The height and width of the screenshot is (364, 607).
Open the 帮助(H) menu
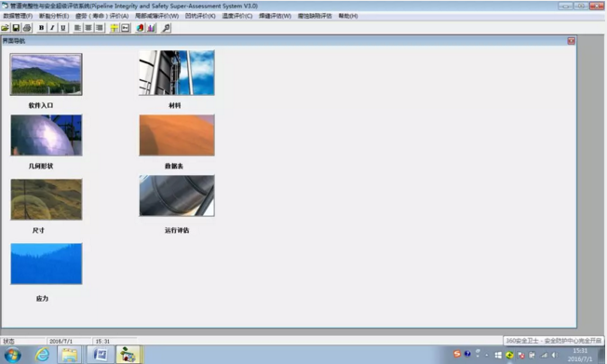point(348,16)
